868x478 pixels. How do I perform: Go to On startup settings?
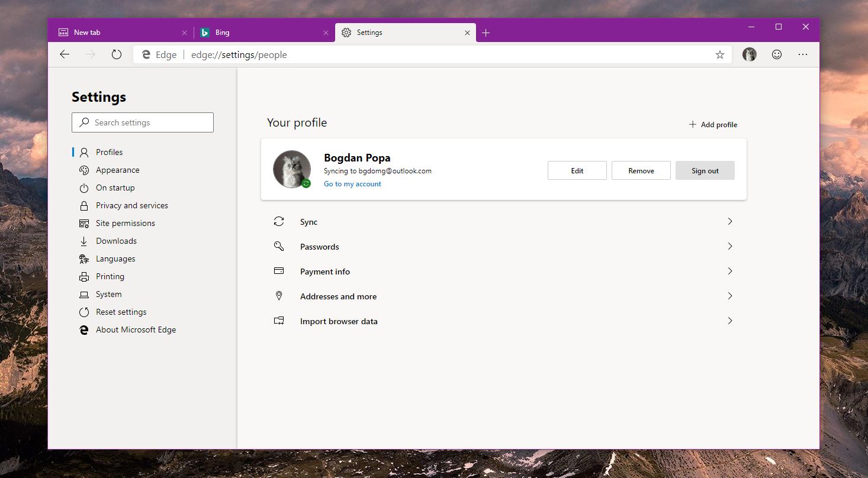(x=115, y=188)
